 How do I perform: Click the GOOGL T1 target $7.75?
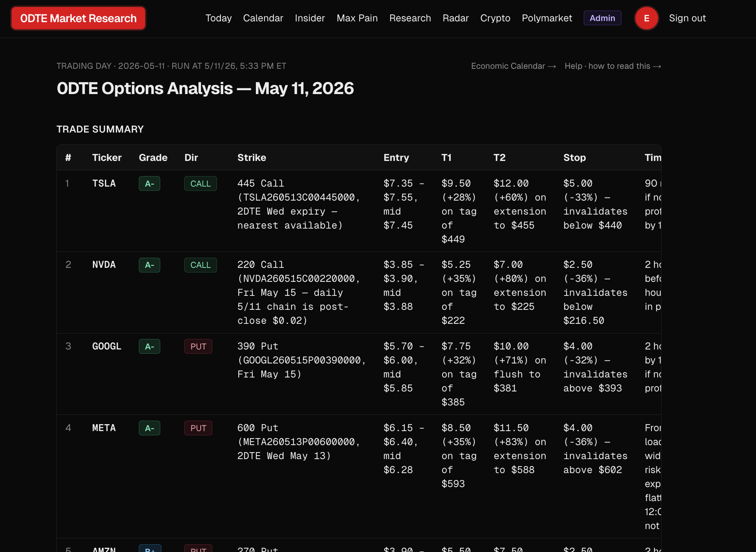tap(456, 346)
